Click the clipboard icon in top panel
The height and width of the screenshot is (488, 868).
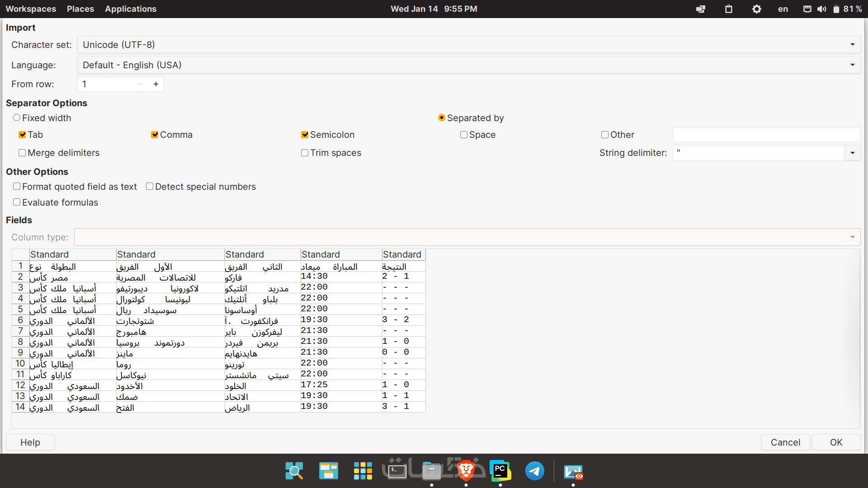[x=728, y=9]
